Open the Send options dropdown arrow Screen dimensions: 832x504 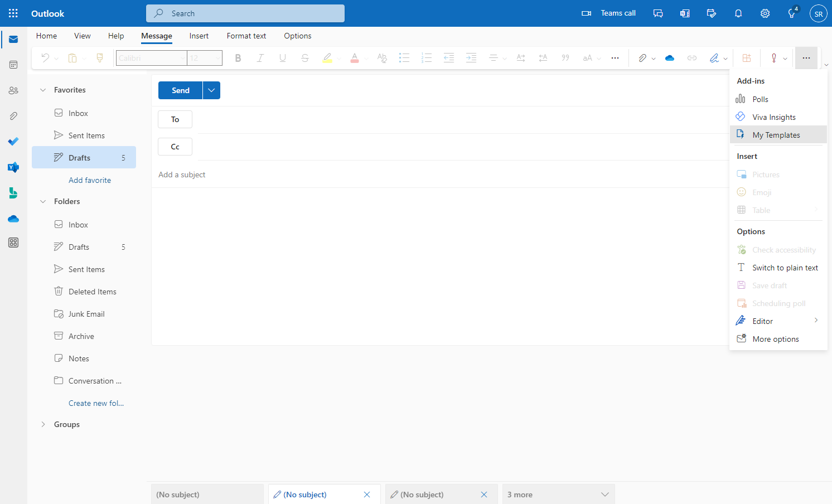pyautogui.click(x=211, y=90)
